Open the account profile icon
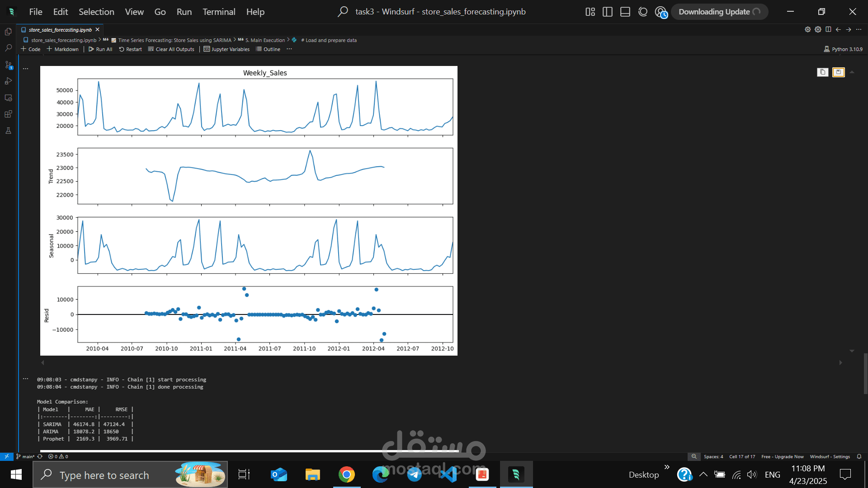The height and width of the screenshot is (488, 868). pos(661,12)
